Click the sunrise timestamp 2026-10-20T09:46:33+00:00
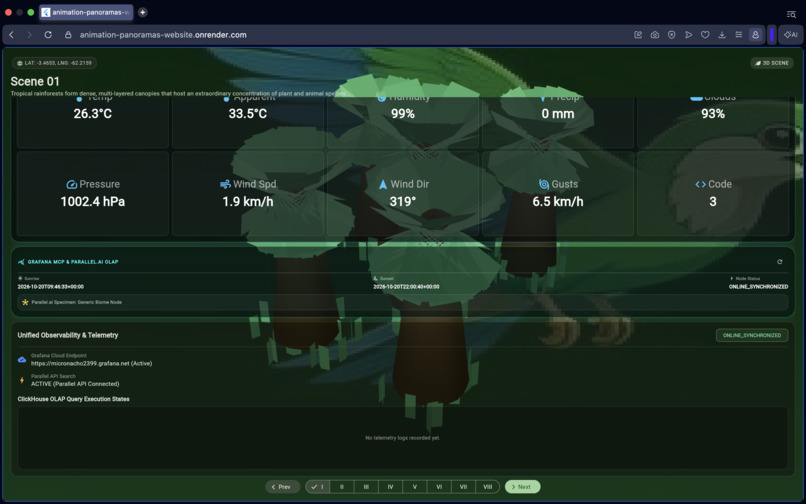 (50, 286)
